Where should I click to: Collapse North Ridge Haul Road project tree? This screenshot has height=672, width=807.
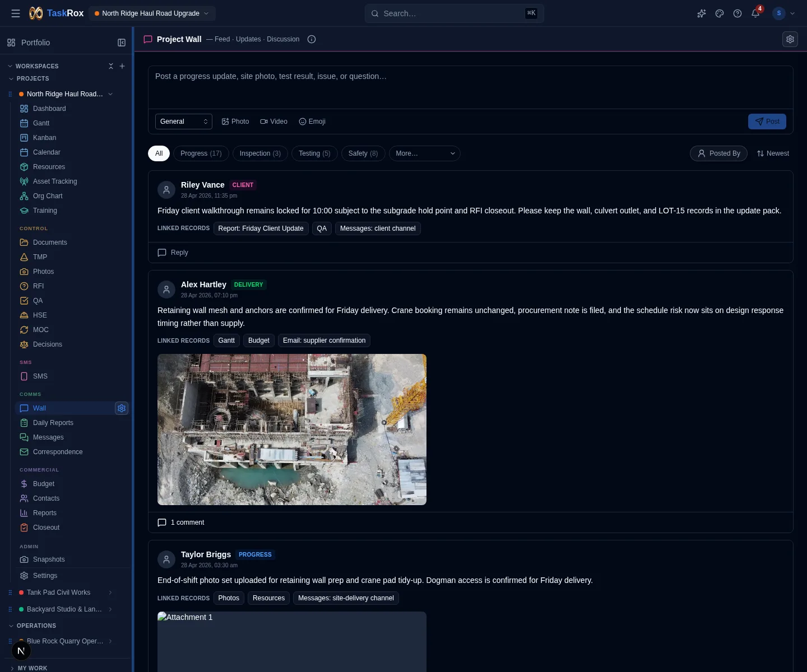110,94
